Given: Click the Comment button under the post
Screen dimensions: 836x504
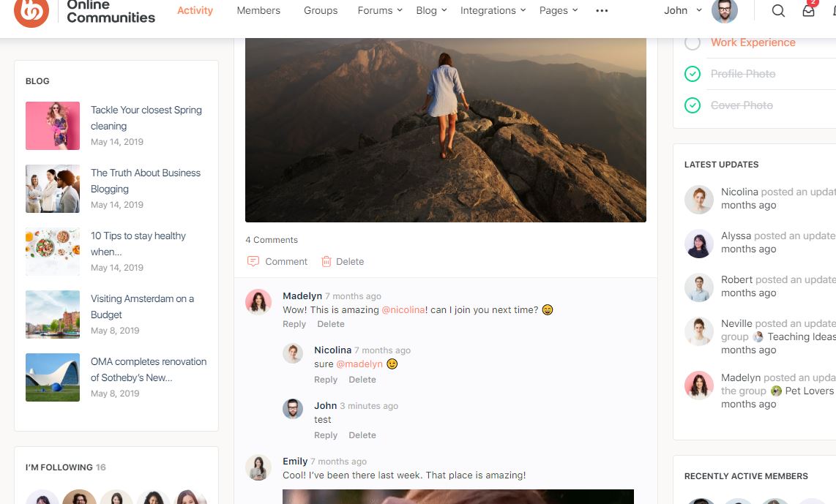Looking at the screenshot, I should 277,262.
